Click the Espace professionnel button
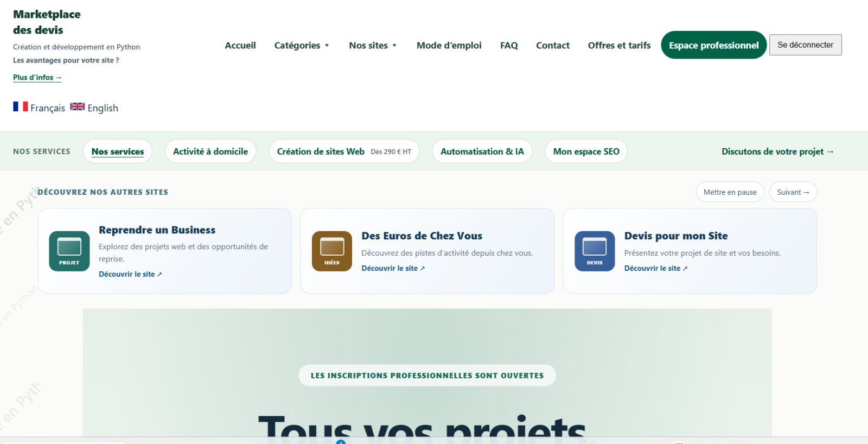 pyautogui.click(x=714, y=45)
